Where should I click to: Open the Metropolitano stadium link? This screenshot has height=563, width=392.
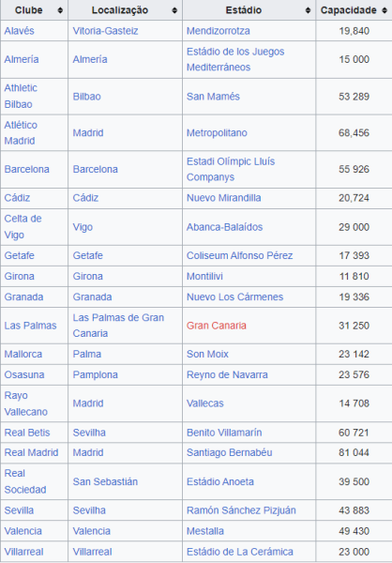point(217,133)
